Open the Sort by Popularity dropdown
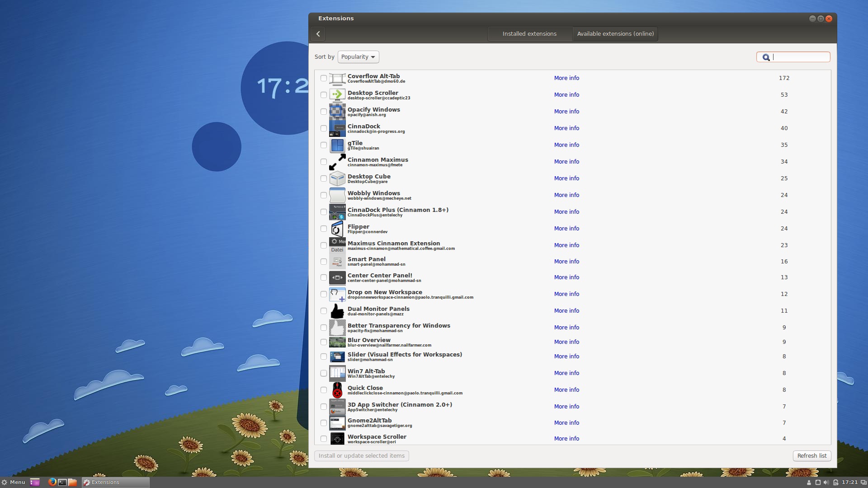 pos(358,57)
